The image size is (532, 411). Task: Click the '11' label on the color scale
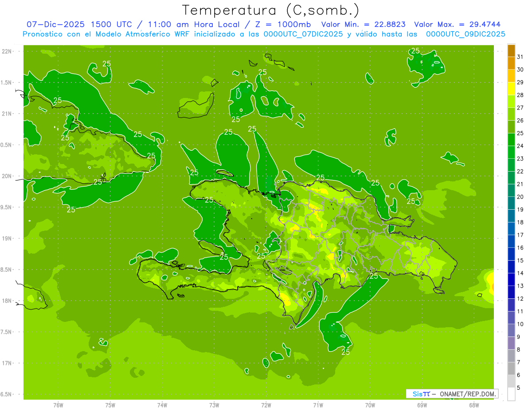click(520, 312)
